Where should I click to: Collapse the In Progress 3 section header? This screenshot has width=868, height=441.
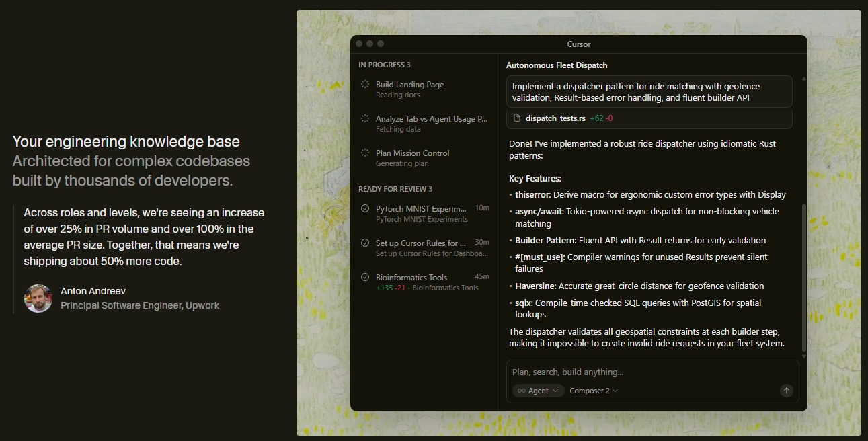(x=384, y=65)
